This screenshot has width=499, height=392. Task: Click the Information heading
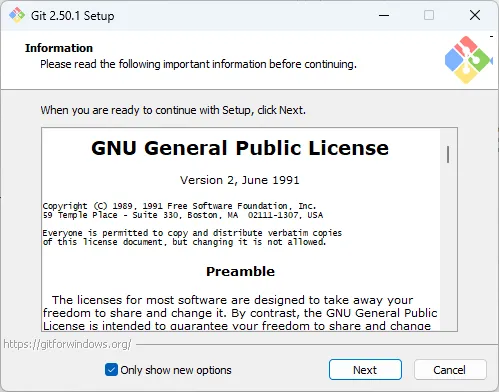59,48
